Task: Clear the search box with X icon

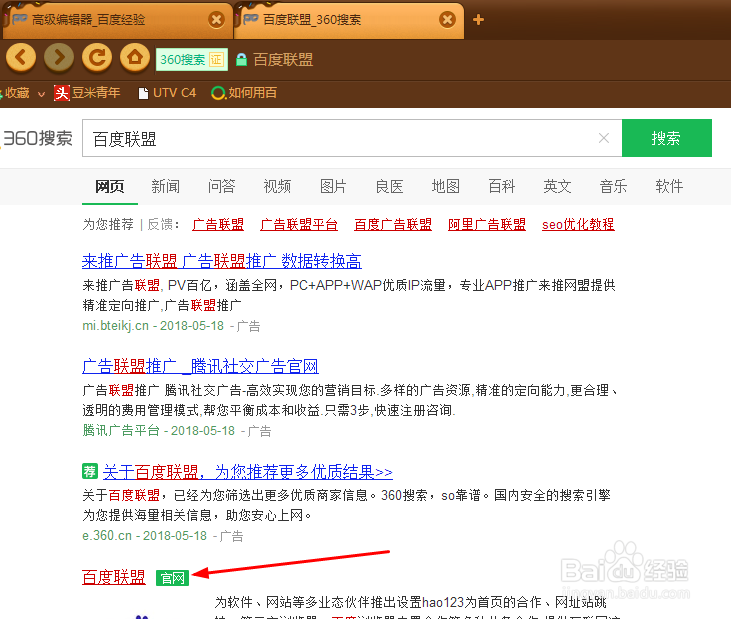Action: [604, 138]
